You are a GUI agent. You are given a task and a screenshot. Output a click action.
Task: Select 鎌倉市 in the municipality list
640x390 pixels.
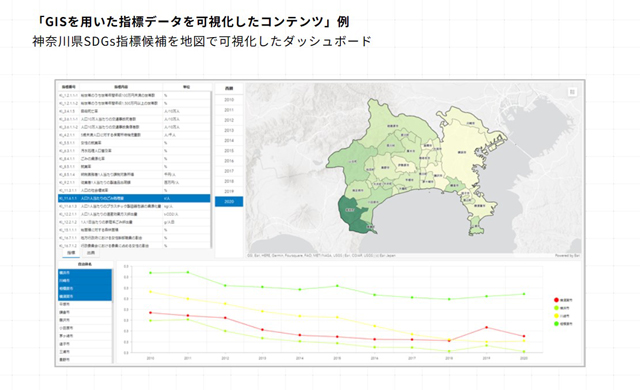tap(85, 312)
